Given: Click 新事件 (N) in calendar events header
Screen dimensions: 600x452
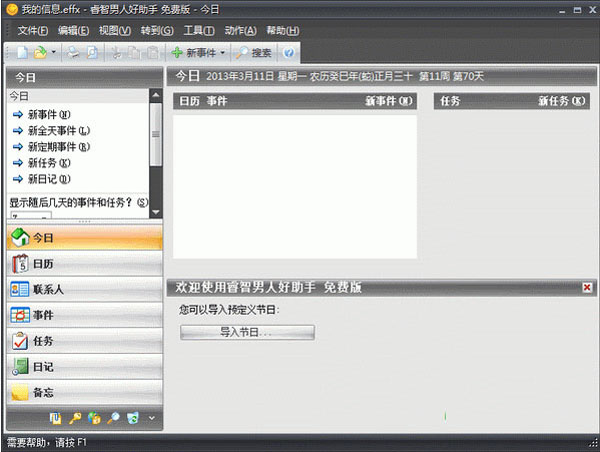Looking at the screenshot, I should tap(388, 101).
